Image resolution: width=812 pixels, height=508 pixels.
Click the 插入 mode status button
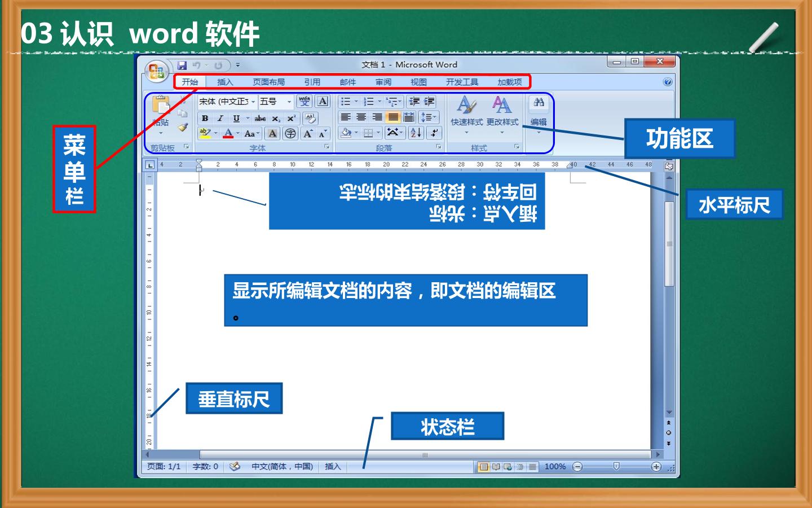[333, 466]
